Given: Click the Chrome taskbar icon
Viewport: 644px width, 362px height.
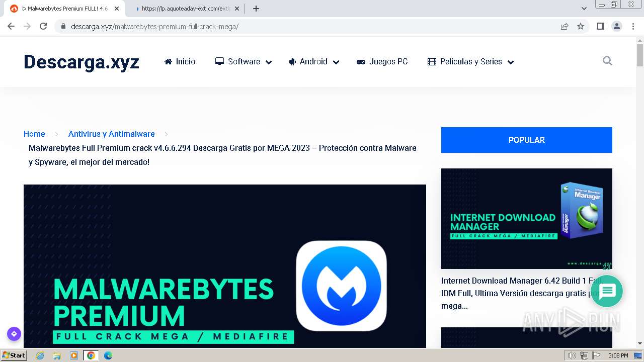Looking at the screenshot, I should [91, 355].
